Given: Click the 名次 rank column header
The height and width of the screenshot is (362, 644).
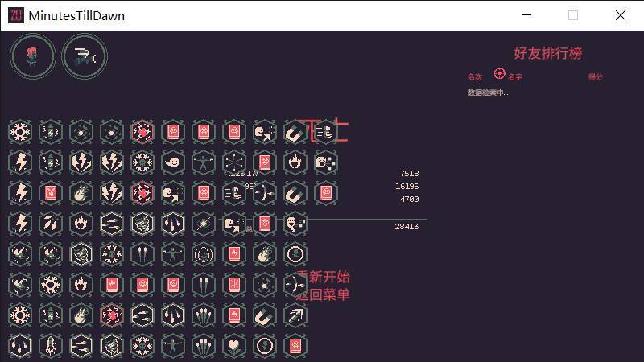Looking at the screenshot, I should click(474, 76).
